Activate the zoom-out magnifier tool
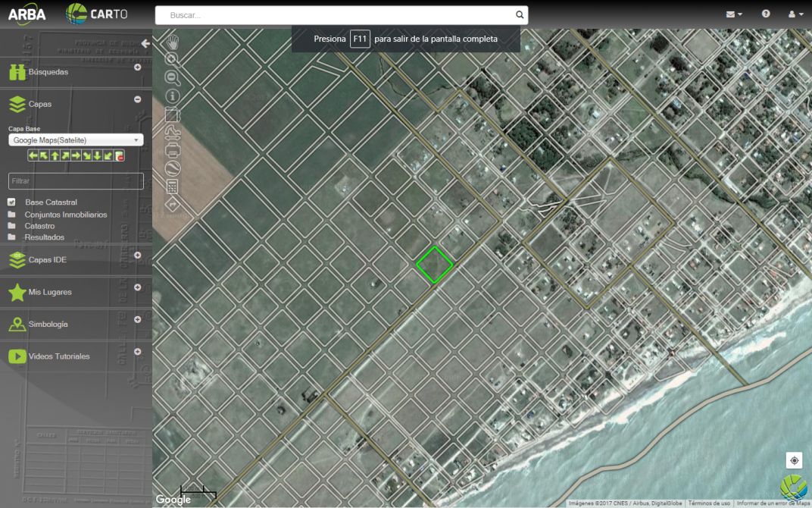Image resolution: width=812 pixels, height=508 pixels. click(172, 77)
